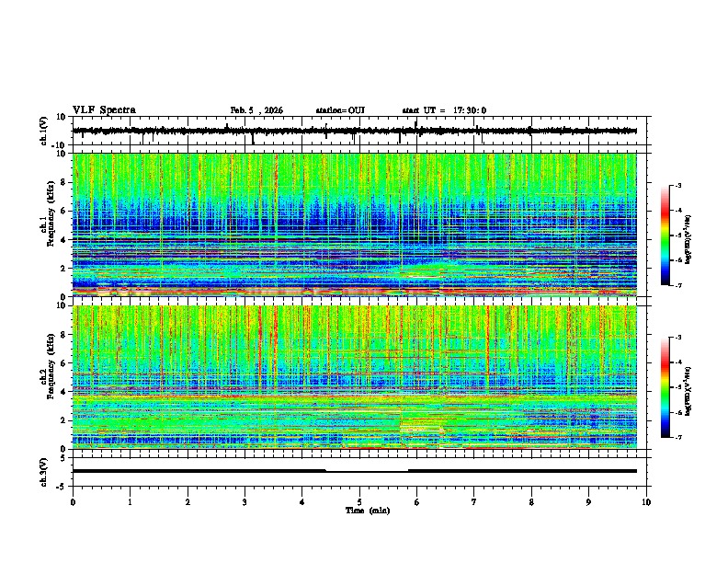Click time axis tick label "1"
The image size is (728, 563).
[x=130, y=502]
